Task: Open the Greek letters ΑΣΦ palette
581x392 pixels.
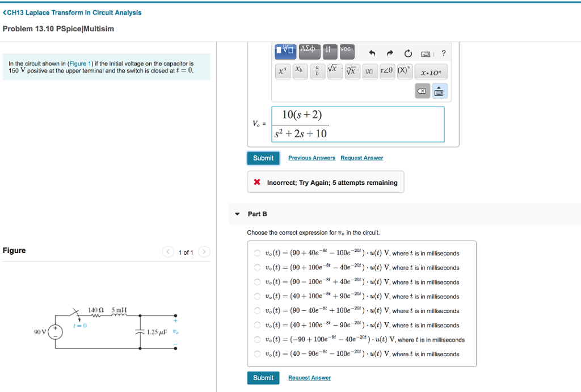Action: [309, 51]
